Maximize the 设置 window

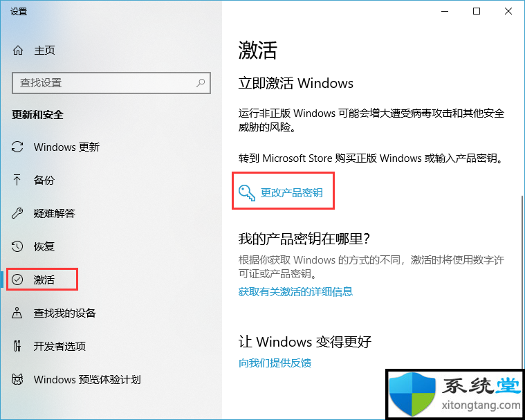(477, 11)
